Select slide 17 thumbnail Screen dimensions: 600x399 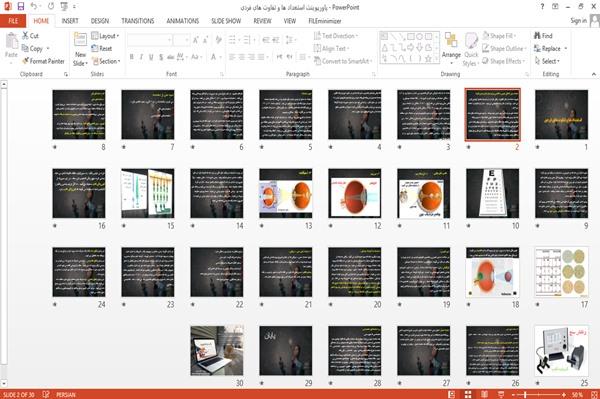click(x=561, y=272)
